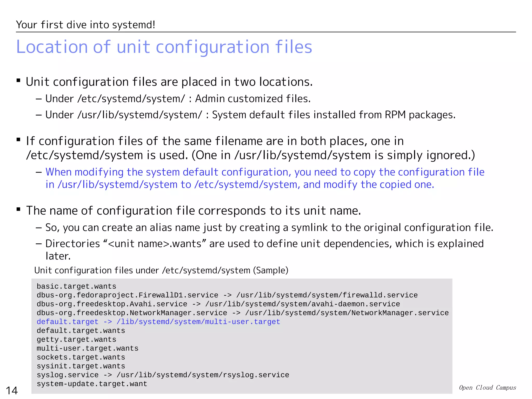
Task: Click the 'Open Cloud Campus' footer text
Action: point(488,388)
